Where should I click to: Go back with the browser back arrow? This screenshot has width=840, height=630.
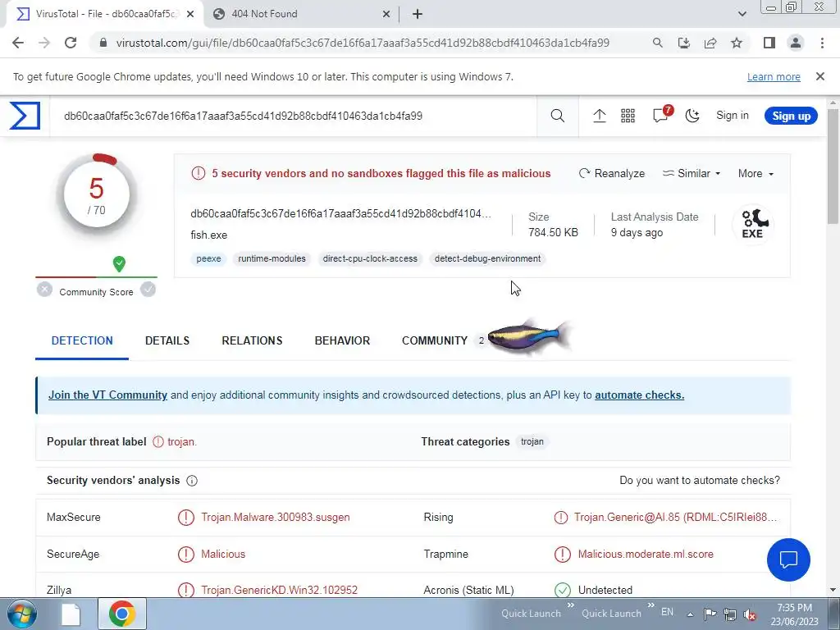pos(18,43)
